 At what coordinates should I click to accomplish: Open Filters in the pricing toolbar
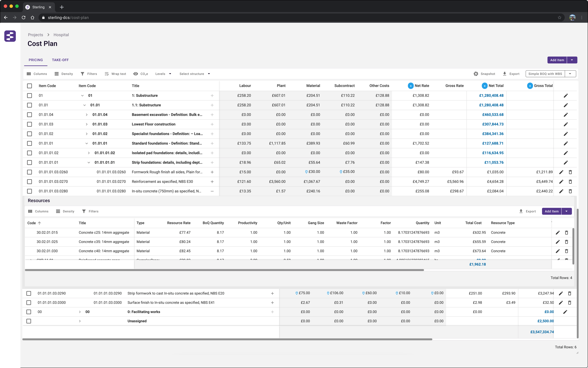pos(89,74)
